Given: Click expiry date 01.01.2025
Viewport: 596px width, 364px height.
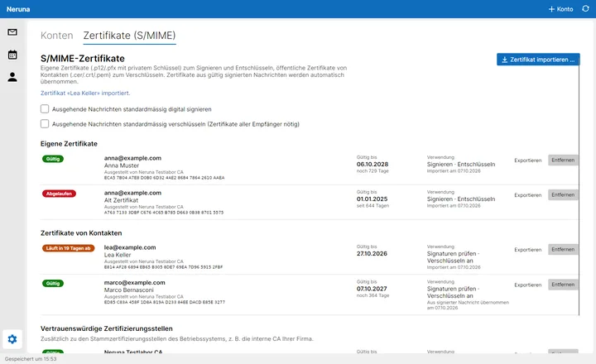Looking at the screenshot, I should (x=372, y=199).
